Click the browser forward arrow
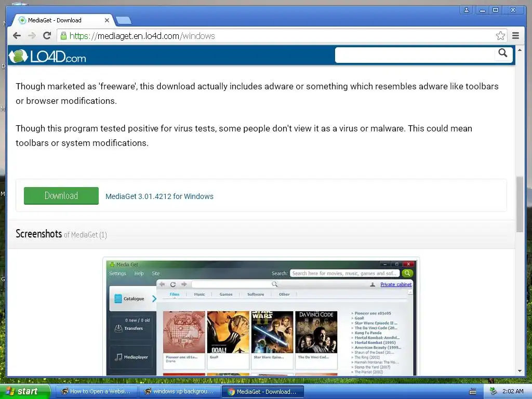The width and height of the screenshot is (532, 399). (32, 36)
